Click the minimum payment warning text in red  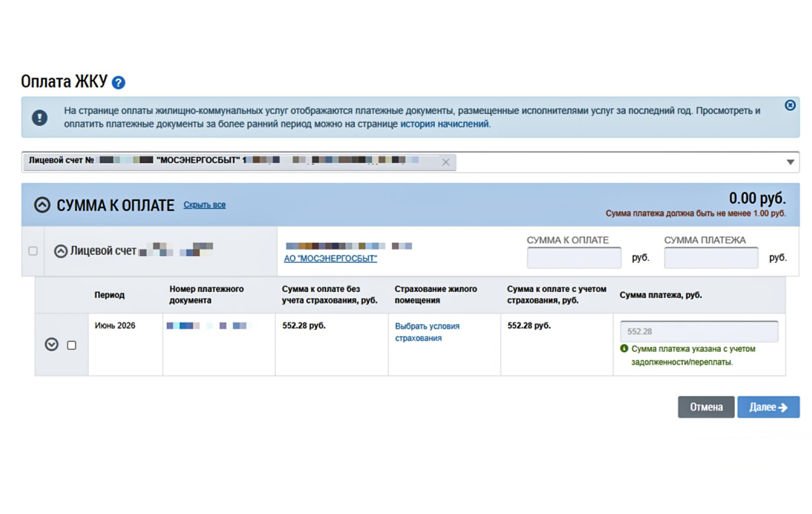click(x=696, y=214)
